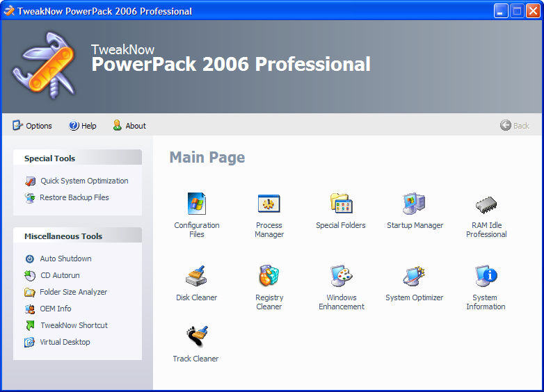Open the Options menu
The width and height of the screenshot is (544, 392).
tap(39, 126)
